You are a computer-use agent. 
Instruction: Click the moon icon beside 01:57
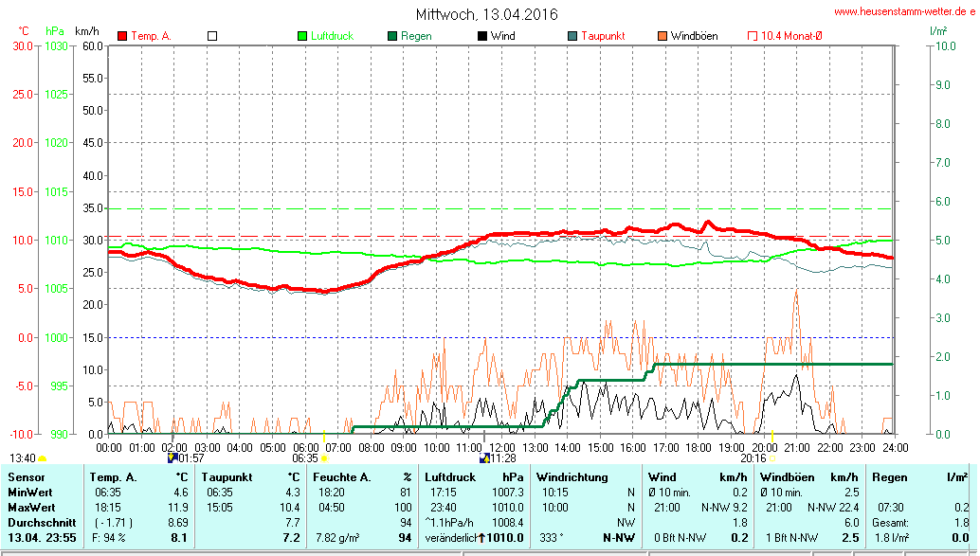pyautogui.click(x=172, y=457)
